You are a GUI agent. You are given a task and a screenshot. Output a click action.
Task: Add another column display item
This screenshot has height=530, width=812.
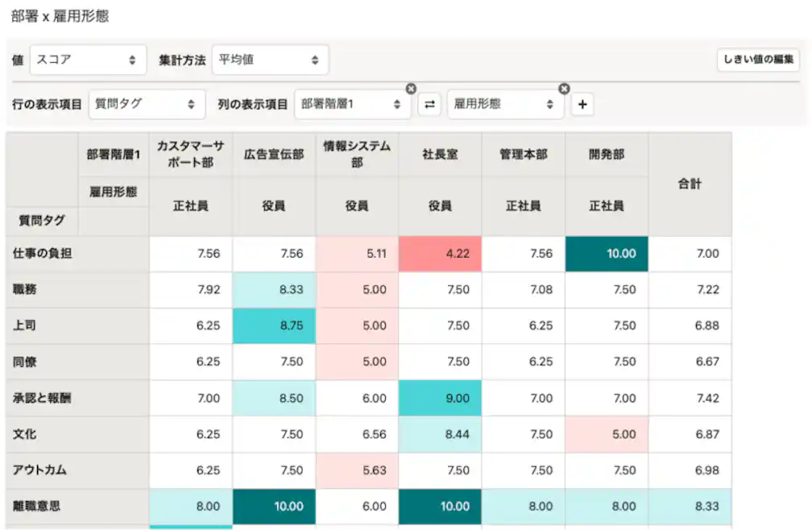coord(582,105)
